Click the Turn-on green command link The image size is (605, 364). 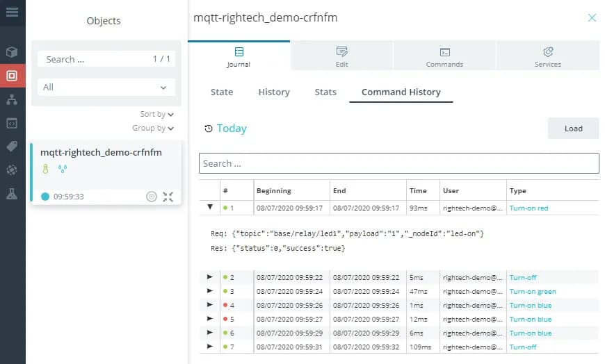(x=532, y=292)
